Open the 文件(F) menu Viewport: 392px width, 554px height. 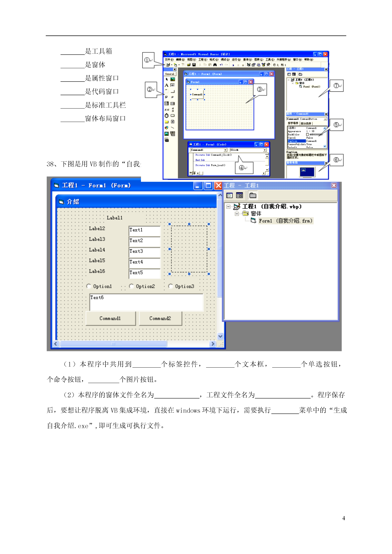click(169, 60)
